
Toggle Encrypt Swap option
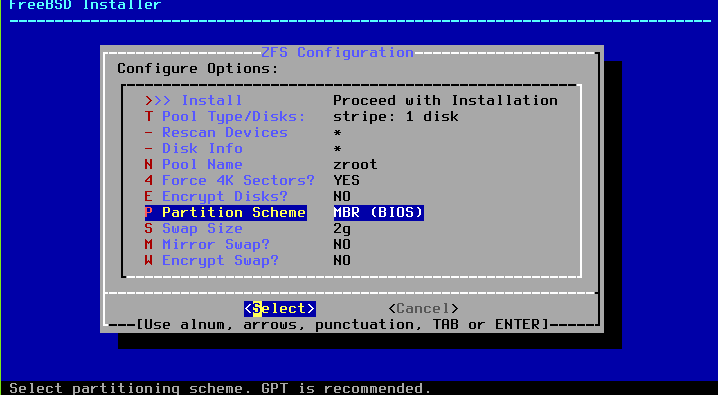(x=212, y=260)
